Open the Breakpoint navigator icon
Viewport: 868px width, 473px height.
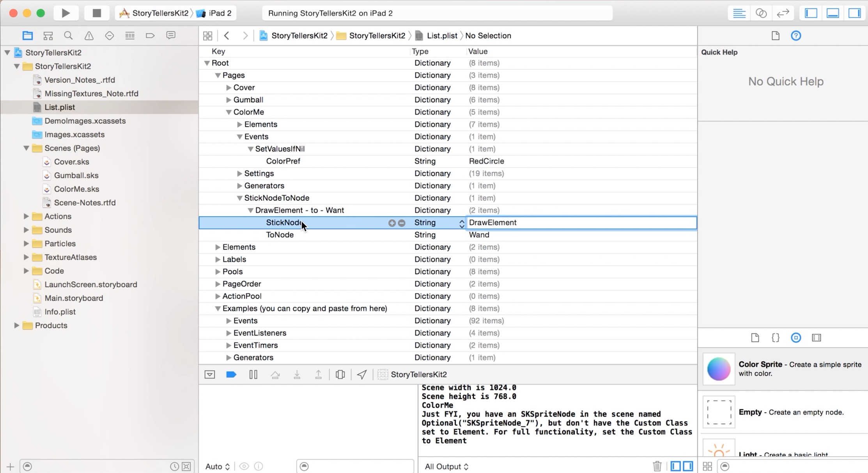(x=150, y=36)
